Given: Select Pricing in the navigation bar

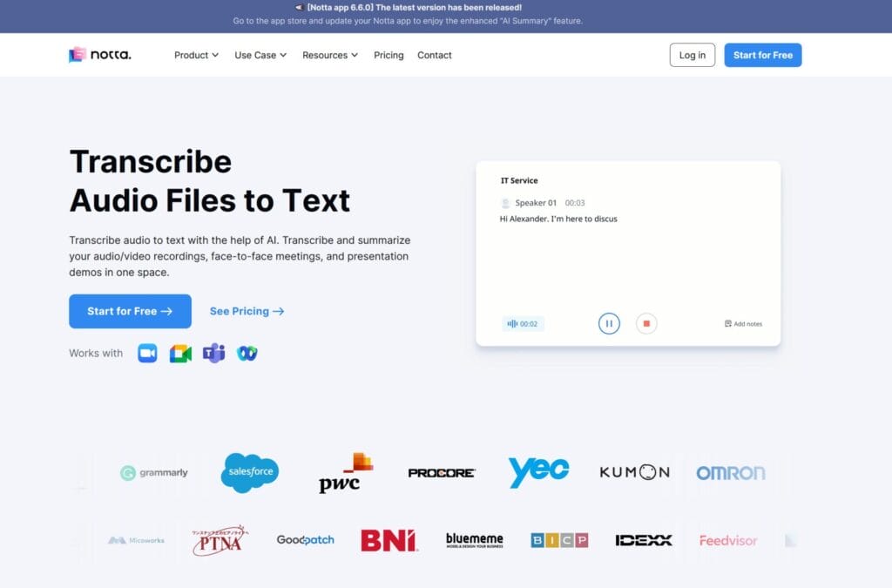Looking at the screenshot, I should (389, 55).
